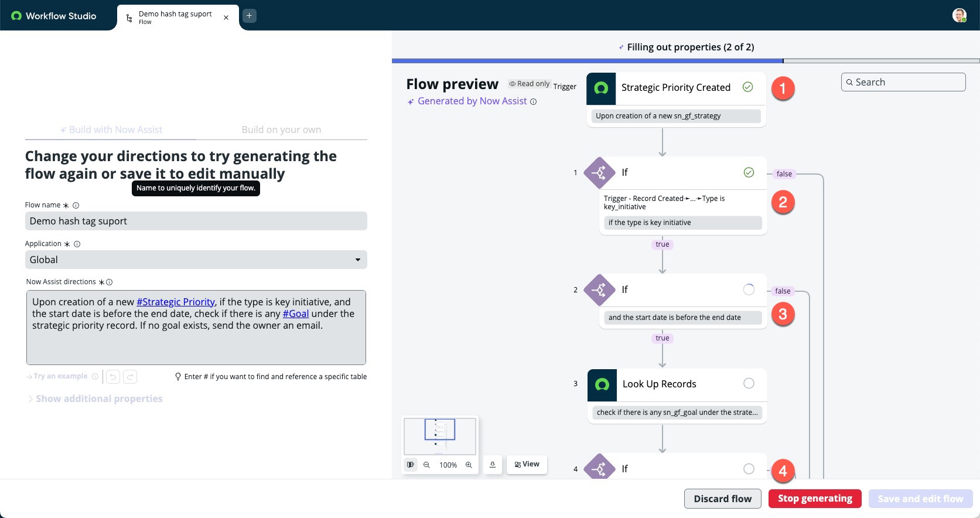The height and width of the screenshot is (518, 980).
Task: Select Build with Now Assist tab
Action: (111, 129)
